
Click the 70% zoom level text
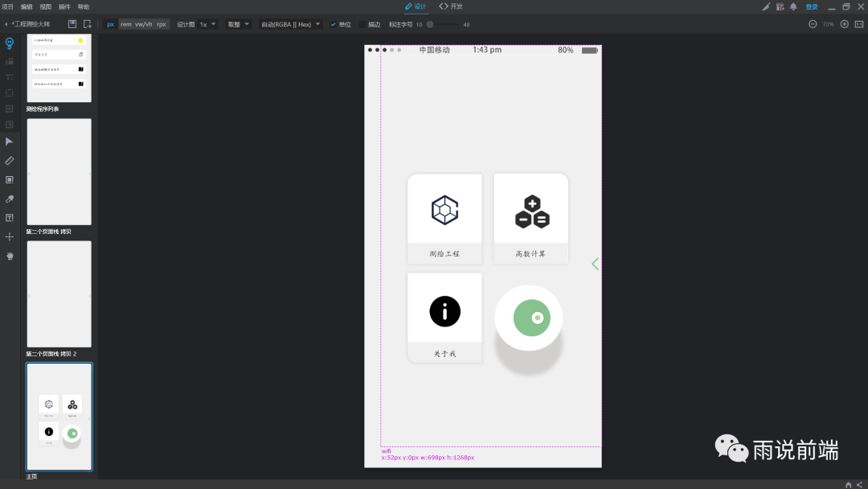click(x=828, y=24)
